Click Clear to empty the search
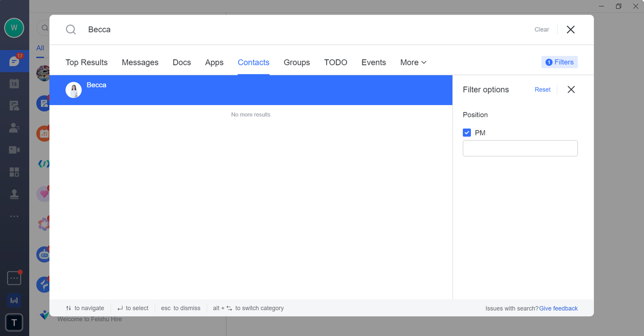The image size is (644, 336). coord(541,30)
